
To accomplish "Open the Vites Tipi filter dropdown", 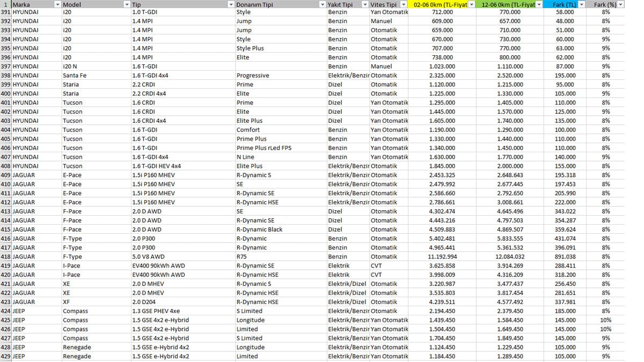I will click(404, 4).
